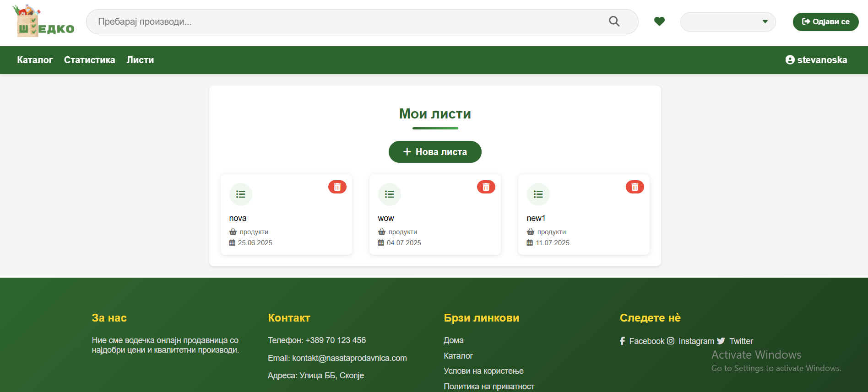Expand the empty dropdown in the header

[x=727, y=22]
